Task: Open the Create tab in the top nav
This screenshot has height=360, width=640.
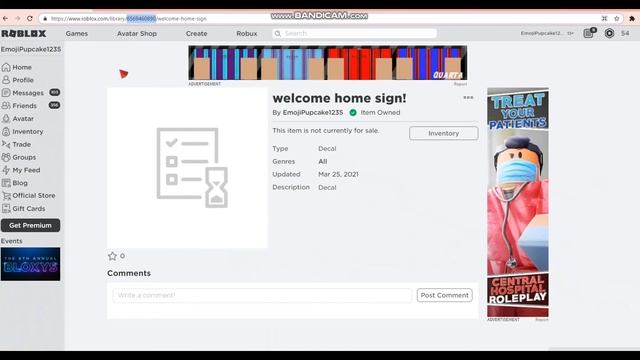Action: pyautogui.click(x=196, y=33)
